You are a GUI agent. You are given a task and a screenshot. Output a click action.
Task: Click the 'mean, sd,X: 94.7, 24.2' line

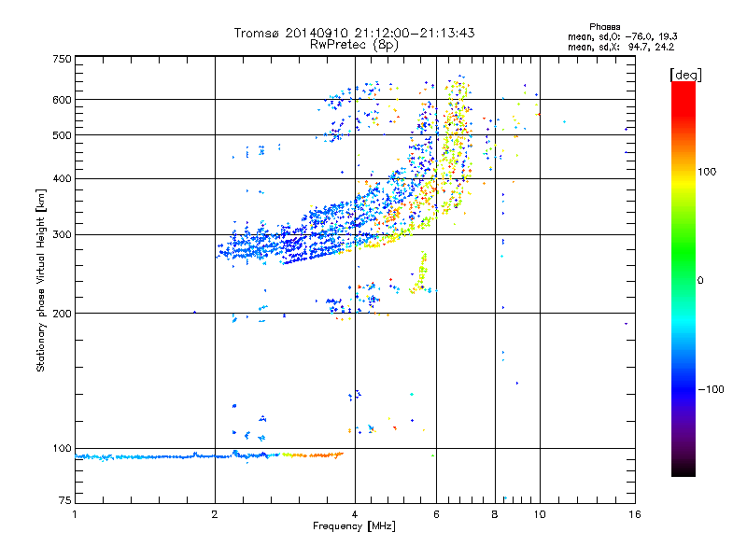tap(621, 47)
